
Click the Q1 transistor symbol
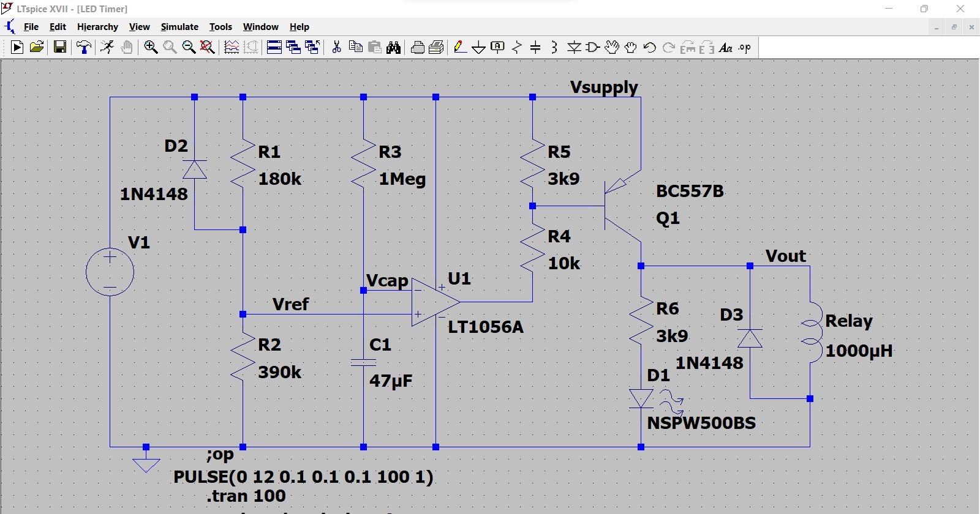pos(622,206)
